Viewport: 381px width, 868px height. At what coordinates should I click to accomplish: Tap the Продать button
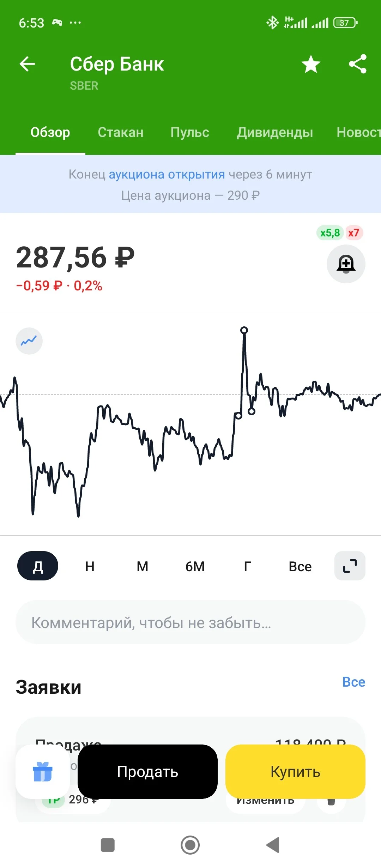click(x=147, y=771)
